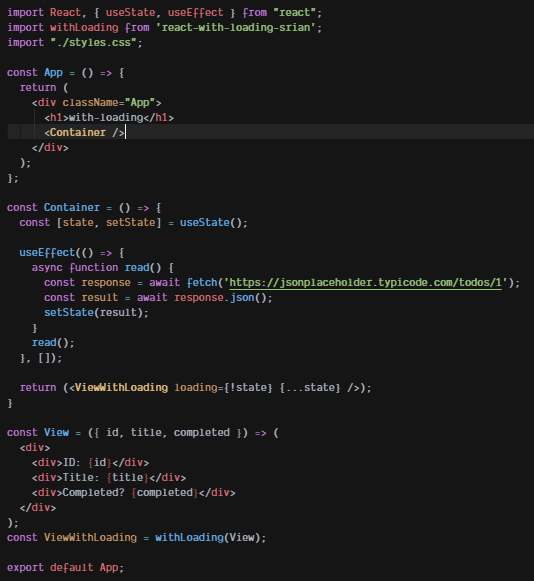Image resolution: width=534 pixels, height=581 pixels.
Task: Click 'completed' in View's parameter list
Action: (202, 432)
